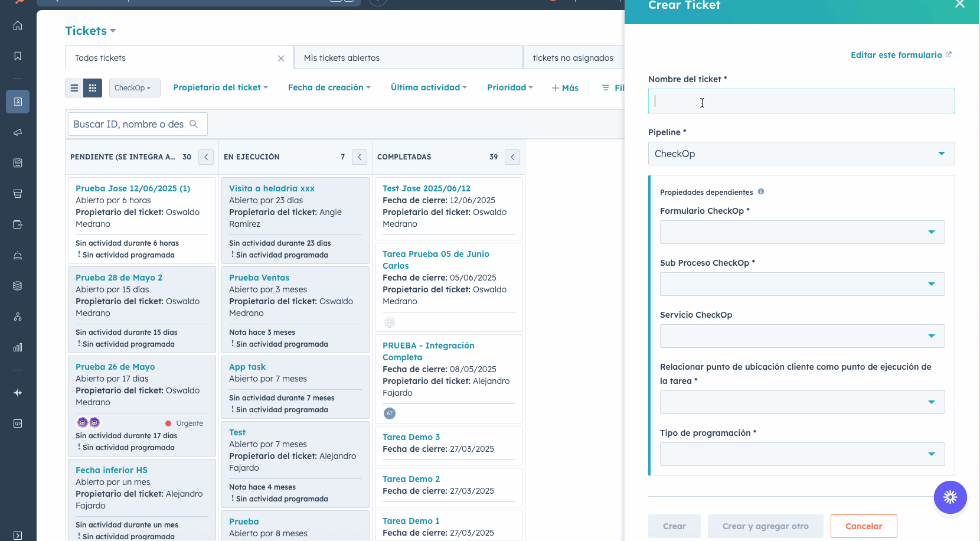
Task: Open the Marketing megaphone icon in sidebar
Action: (18, 132)
